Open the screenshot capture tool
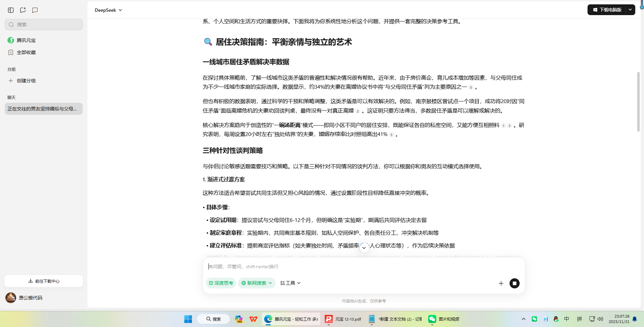 coord(35,10)
